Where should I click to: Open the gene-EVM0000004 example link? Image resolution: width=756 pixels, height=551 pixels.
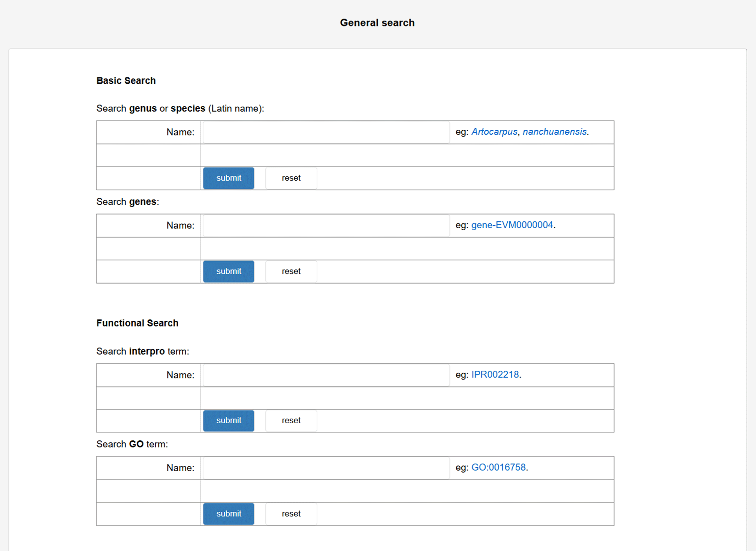point(512,225)
